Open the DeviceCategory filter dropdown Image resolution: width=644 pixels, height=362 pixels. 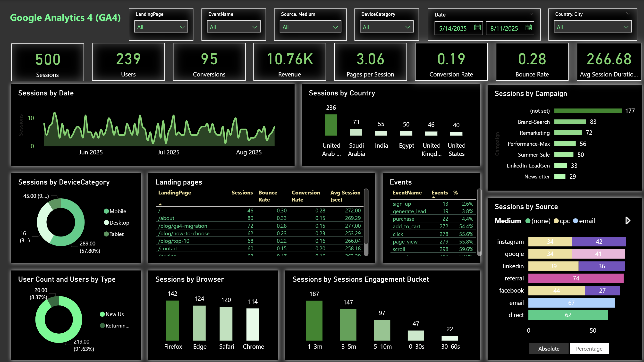point(386,27)
